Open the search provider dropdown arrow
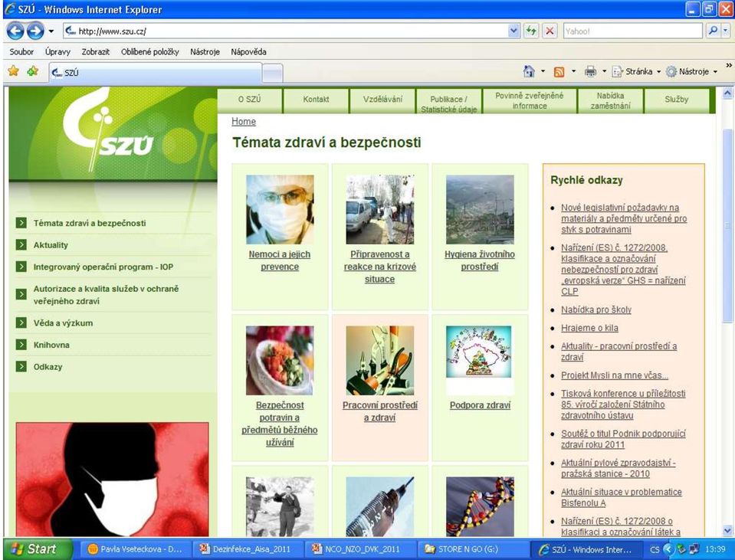Screen dimensions: 735x560 point(725,31)
